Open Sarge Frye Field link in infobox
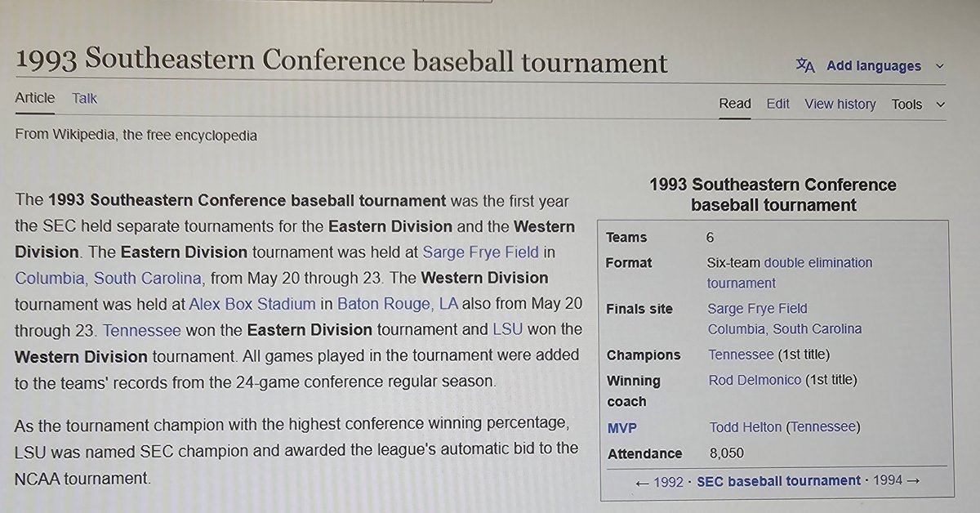 tap(757, 309)
